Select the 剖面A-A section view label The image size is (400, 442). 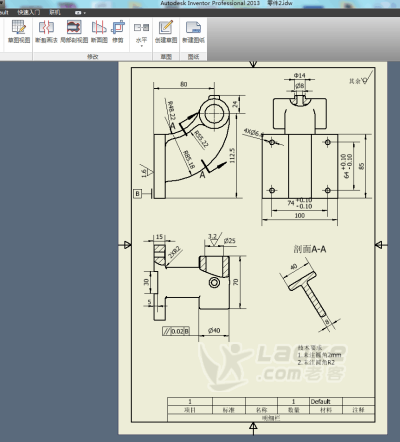310,249
